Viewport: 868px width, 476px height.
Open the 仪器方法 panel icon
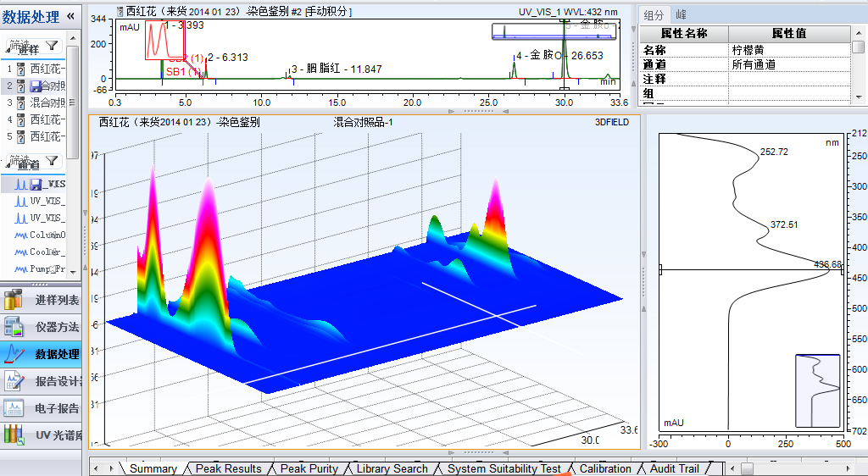tap(13, 327)
